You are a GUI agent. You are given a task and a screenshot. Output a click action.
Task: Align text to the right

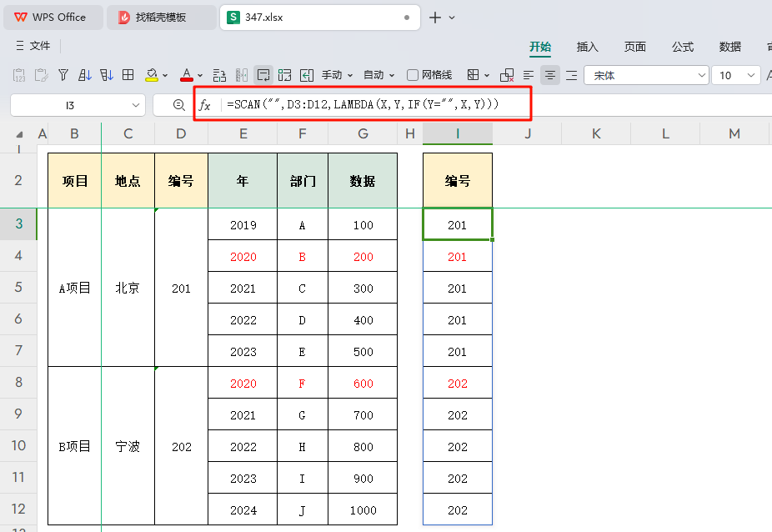pos(572,75)
